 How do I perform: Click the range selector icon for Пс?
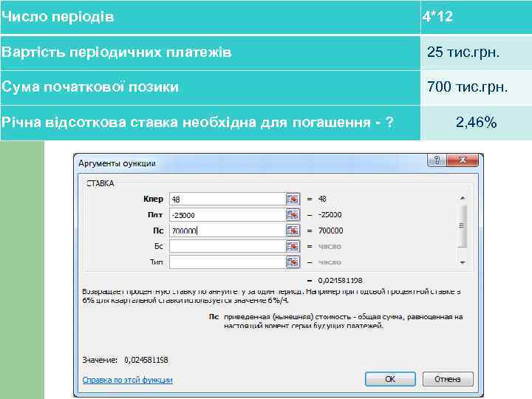click(293, 231)
